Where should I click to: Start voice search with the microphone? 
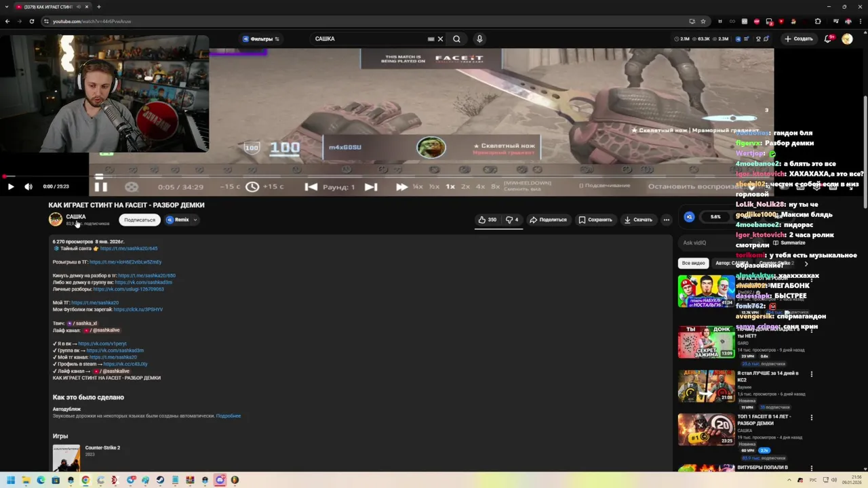(x=479, y=39)
